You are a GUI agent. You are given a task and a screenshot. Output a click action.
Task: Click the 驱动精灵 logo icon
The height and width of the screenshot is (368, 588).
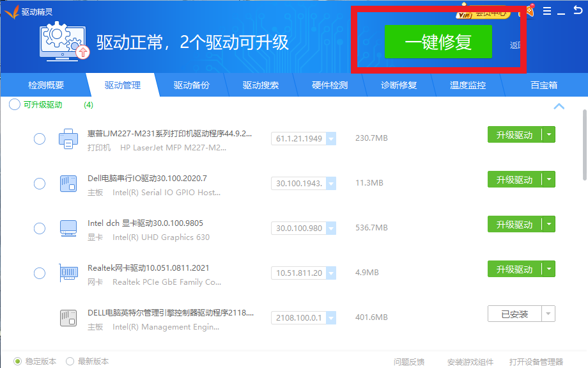12,12
